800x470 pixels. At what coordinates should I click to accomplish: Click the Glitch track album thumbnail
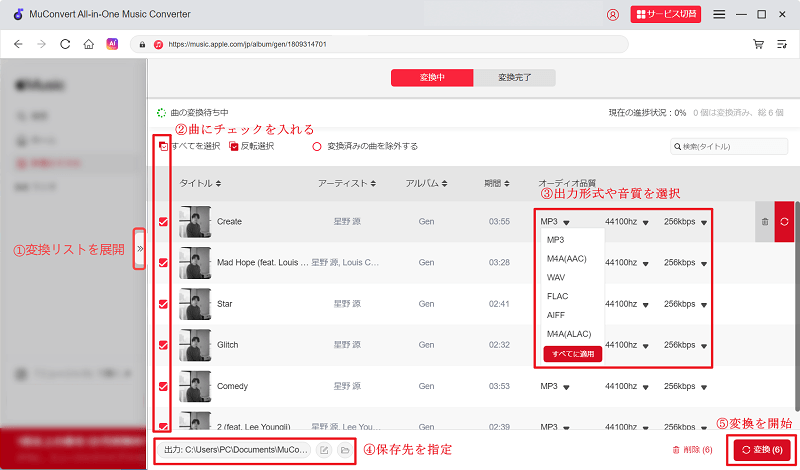[x=195, y=345]
